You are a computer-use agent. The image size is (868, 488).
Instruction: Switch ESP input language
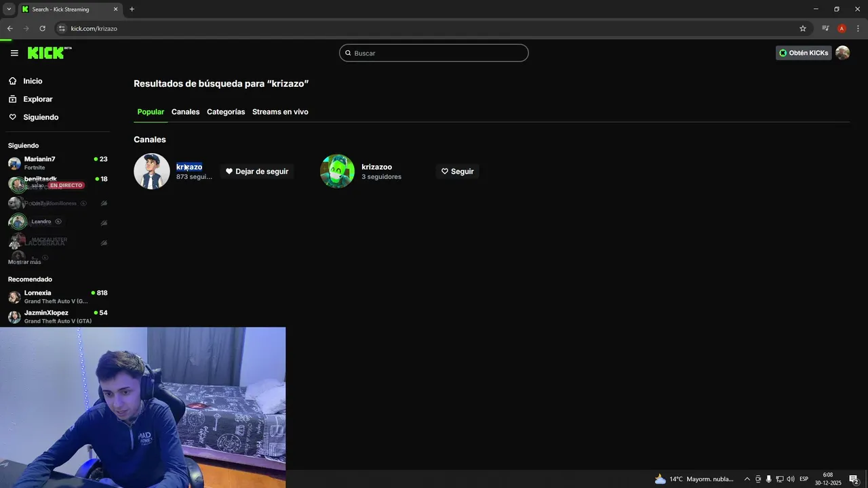coord(804,479)
